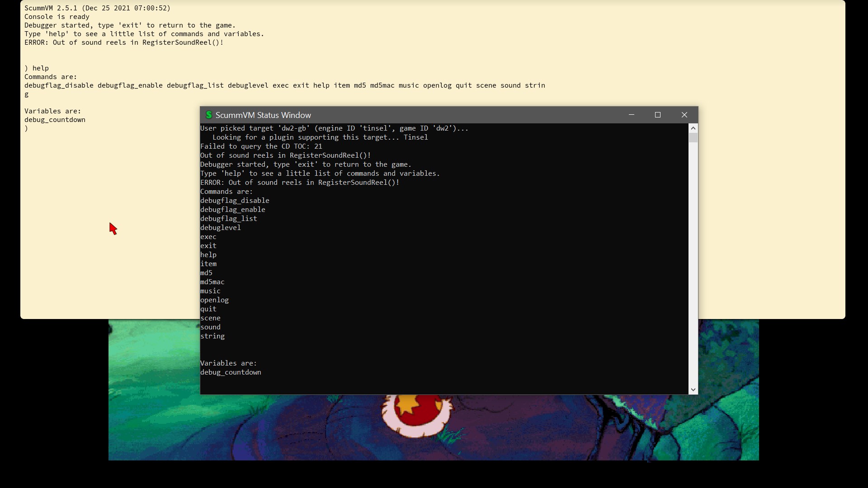The image size is (868, 488).
Task: Click the ScummVM logo icon in Status Window title bar
Action: [x=208, y=115]
